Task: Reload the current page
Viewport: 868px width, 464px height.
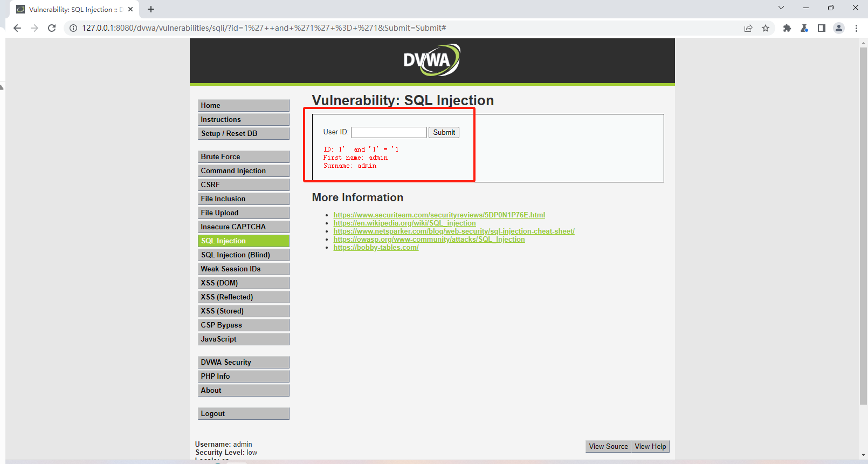Action: [x=52, y=28]
